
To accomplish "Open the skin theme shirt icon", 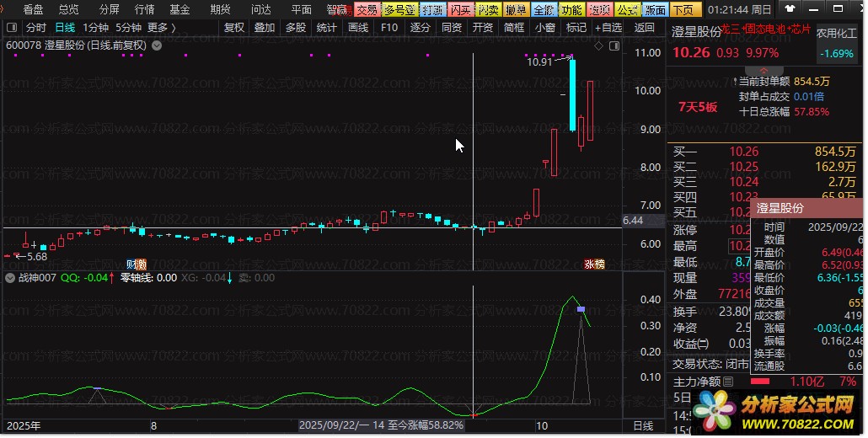I will pyautogui.click(x=790, y=9).
